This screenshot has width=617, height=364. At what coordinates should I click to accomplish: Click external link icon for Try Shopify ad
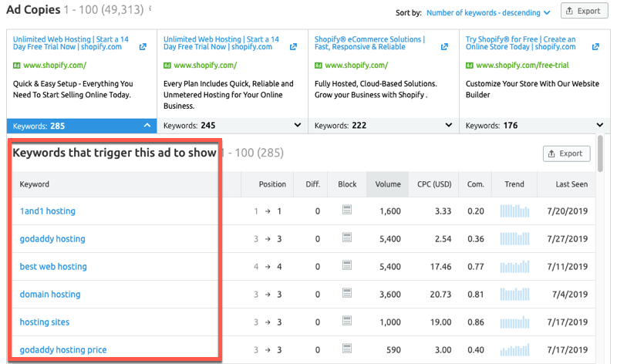click(596, 47)
